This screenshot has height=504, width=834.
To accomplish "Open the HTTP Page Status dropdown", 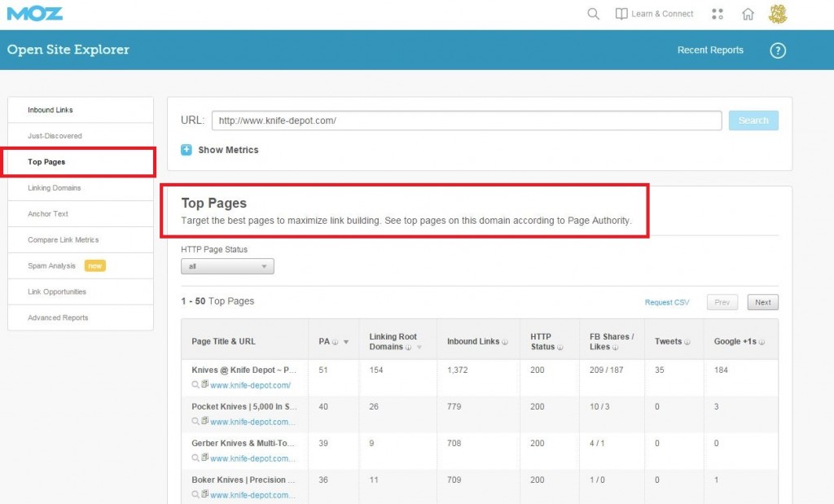I will [x=227, y=266].
